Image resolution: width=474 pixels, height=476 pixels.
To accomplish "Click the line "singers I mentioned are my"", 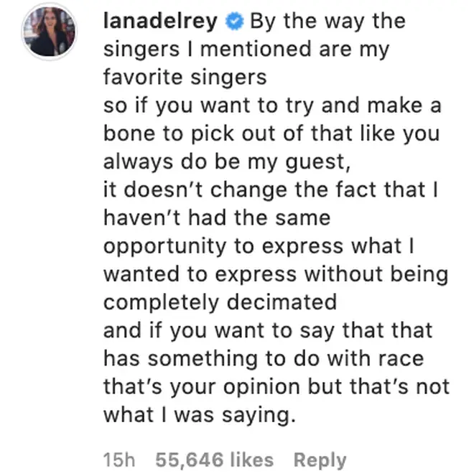I will [x=246, y=49].
